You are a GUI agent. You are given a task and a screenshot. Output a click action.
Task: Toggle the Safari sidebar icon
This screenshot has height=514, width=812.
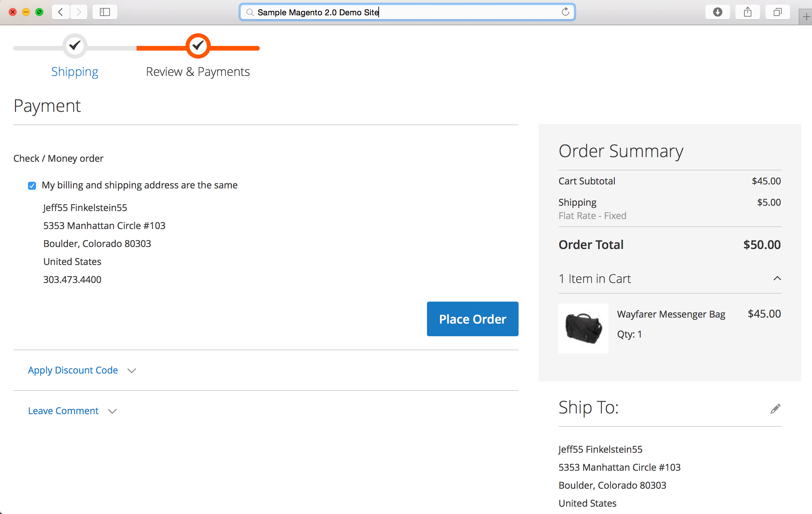[105, 12]
